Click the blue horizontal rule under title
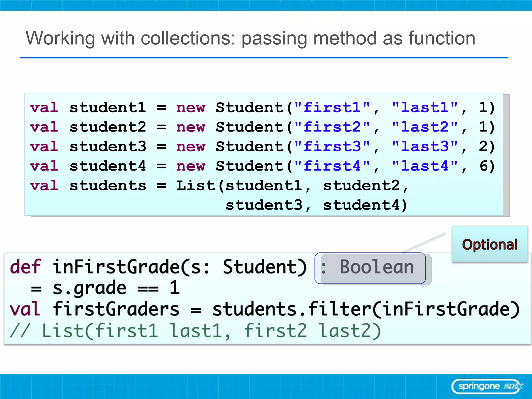 point(264,58)
